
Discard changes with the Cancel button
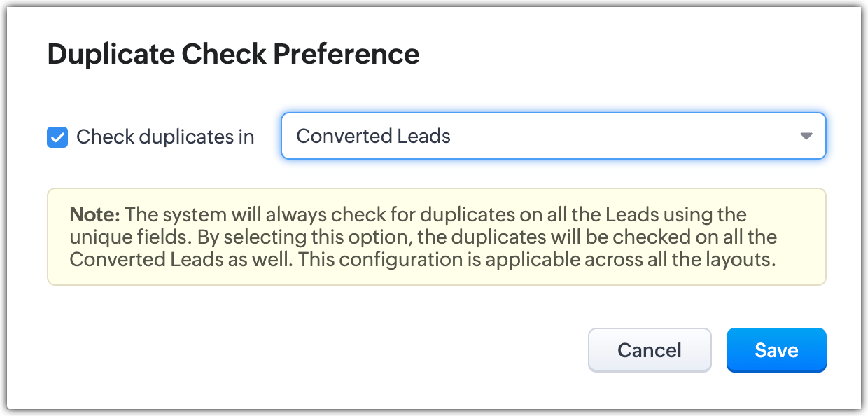[649, 349]
